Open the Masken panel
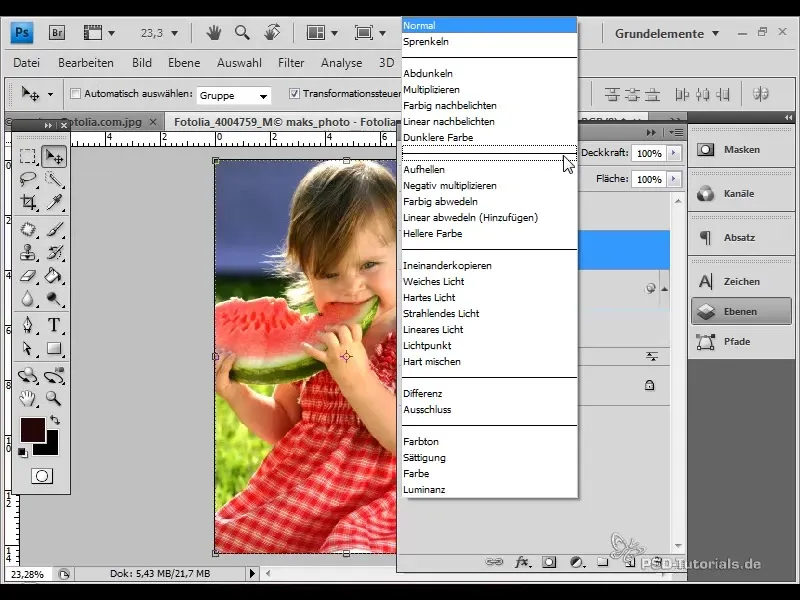The height and width of the screenshot is (600, 800). click(x=741, y=149)
